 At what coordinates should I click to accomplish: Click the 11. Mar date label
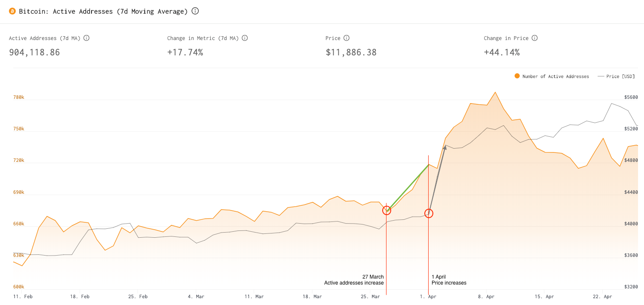pyautogui.click(x=255, y=296)
